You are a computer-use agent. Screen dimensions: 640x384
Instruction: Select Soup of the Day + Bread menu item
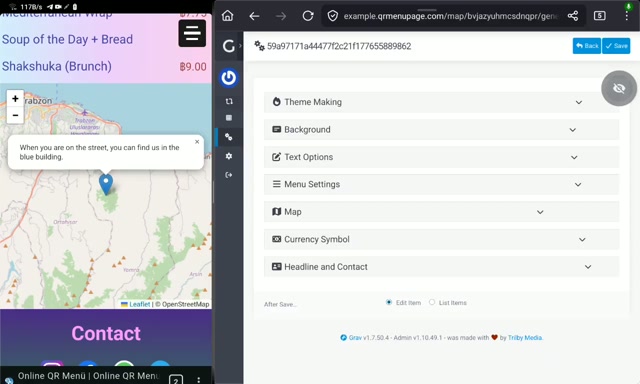(x=67, y=39)
